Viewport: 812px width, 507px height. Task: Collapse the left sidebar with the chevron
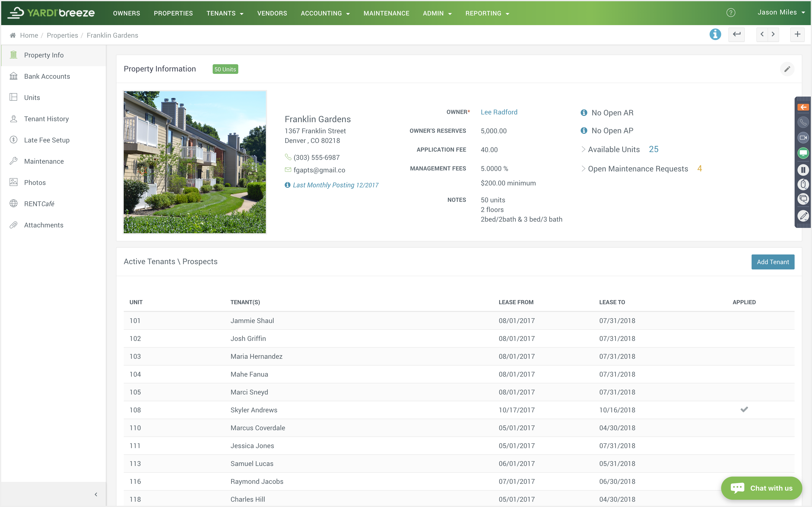coord(96,494)
